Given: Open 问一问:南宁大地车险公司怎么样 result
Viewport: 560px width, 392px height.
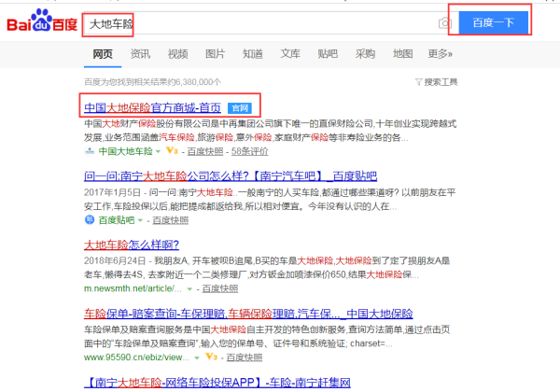Looking at the screenshot, I should point(231,176).
